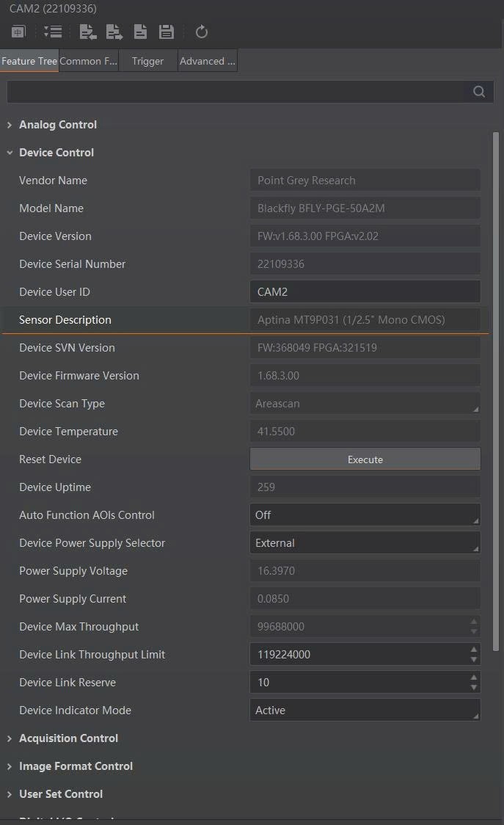Click the FW:368049 FPGA:321519 value
Screen dimensions: 504x825
tap(365, 348)
